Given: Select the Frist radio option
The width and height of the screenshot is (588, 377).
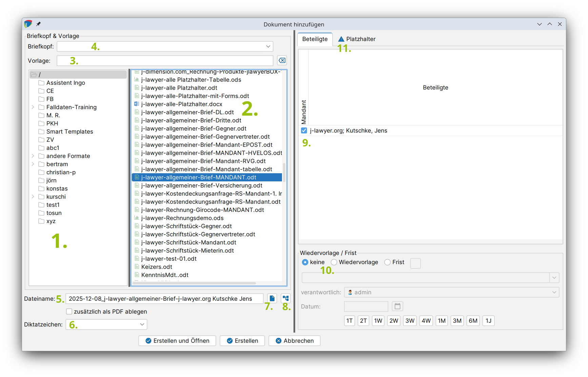Looking at the screenshot, I should [x=387, y=262].
